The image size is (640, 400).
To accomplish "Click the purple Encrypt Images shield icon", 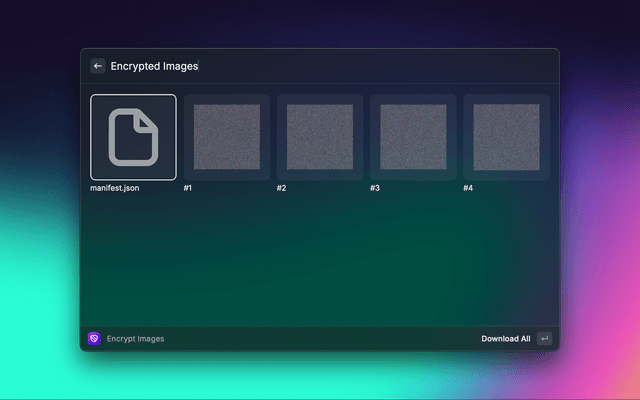I will 94,339.
